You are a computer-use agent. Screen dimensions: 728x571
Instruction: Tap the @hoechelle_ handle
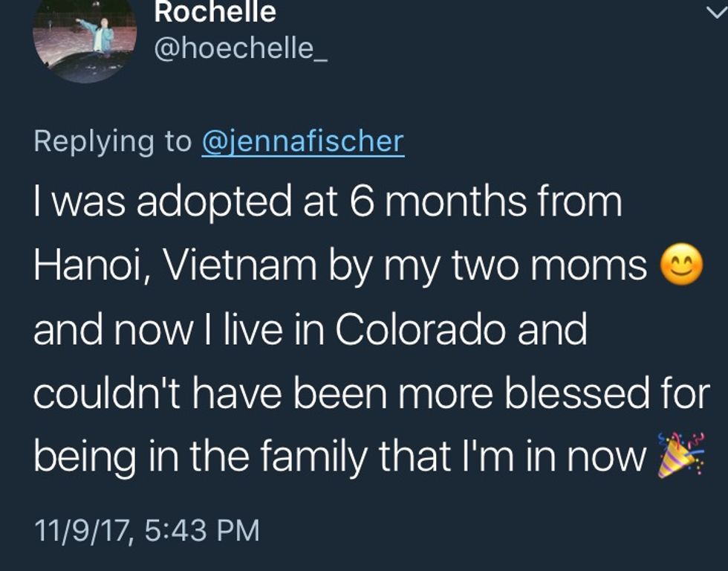[x=240, y=48]
